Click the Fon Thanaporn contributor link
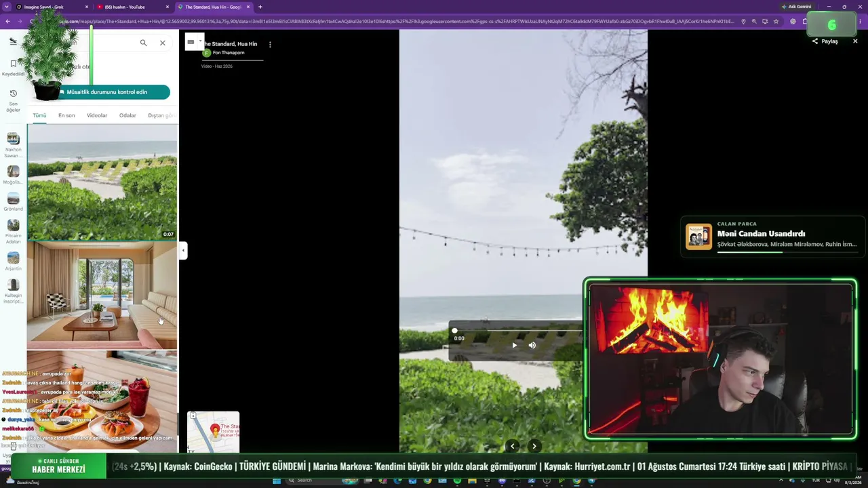Image resolution: width=868 pixels, height=488 pixels. coord(229,53)
